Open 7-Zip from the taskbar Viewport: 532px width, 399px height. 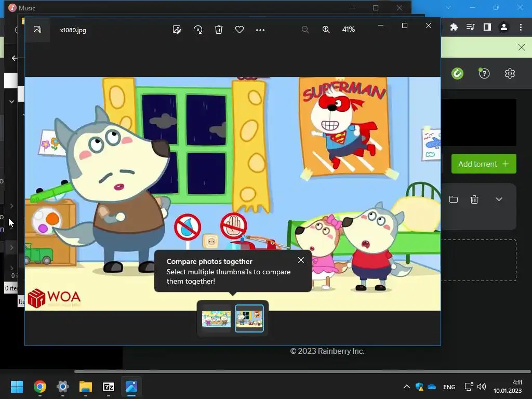(x=109, y=387)
